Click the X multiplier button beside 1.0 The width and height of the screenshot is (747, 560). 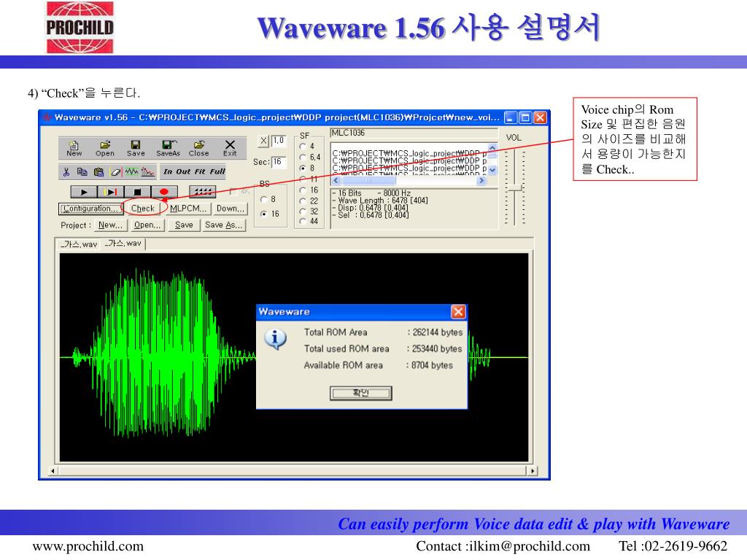coord(264,141)
